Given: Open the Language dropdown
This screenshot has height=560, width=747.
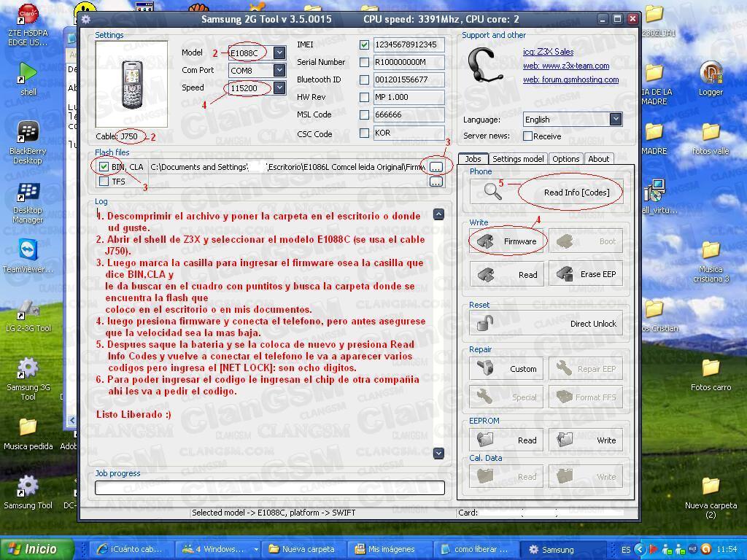Looking at the screenshot, I should click(615, 119).
